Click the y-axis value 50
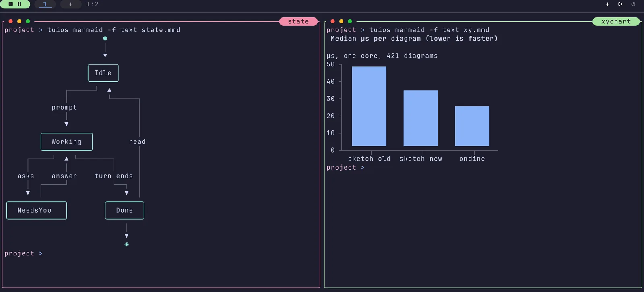This screenshot has height=292, width=644. [x=330, y=64]
